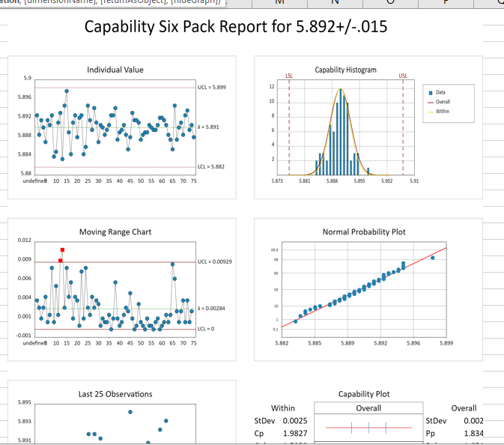Select the UCL = 5.899 label

coord(212,88)
